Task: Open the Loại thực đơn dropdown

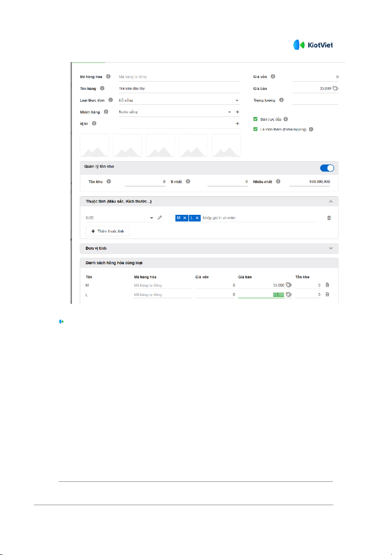Action: coord(237,100)
